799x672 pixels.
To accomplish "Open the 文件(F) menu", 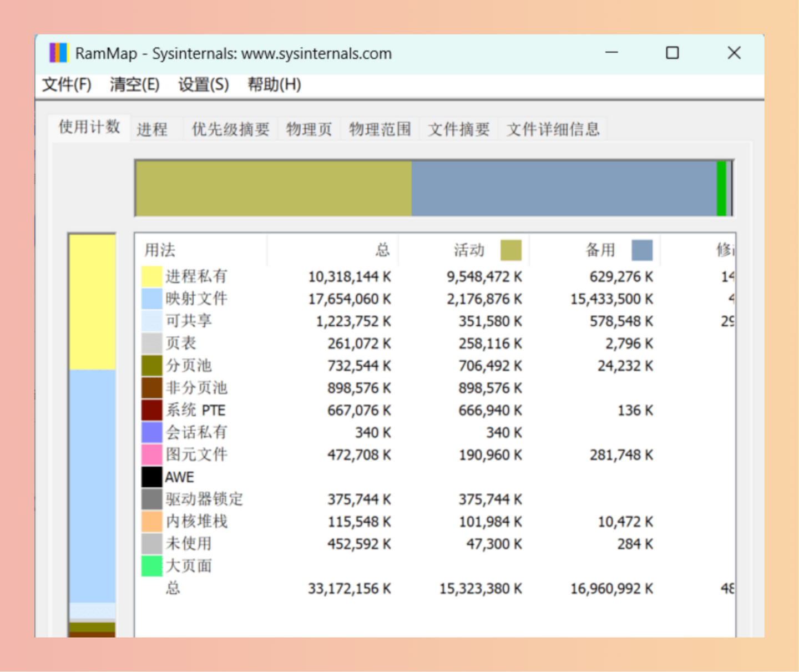I will tap(66, 84).
